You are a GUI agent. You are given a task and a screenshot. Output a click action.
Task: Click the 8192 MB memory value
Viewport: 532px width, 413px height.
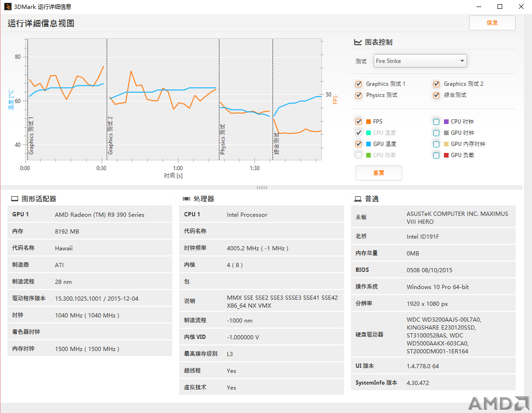tap(67, 232)
